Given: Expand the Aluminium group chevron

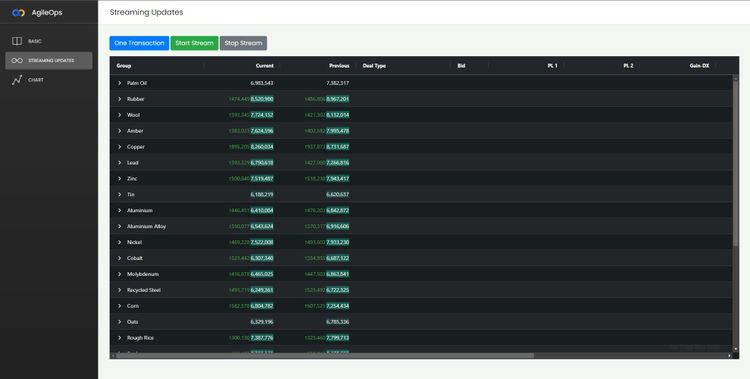Looking at the screenshot, I should point(120,211).
